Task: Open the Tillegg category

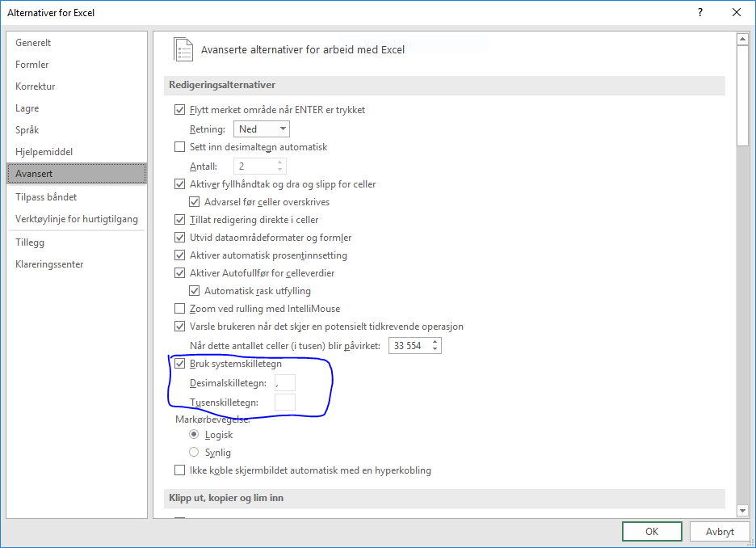Action: click(77, 242)
